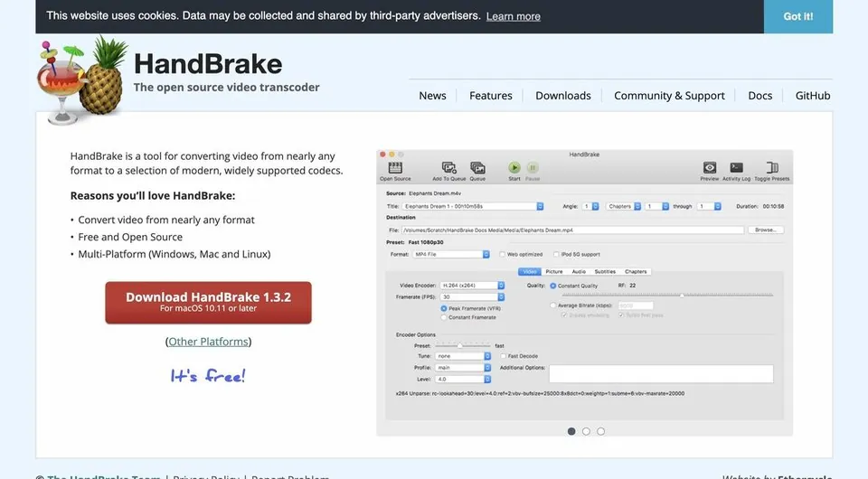This screenshot has width=868, height=479.
Task: Open the Angle dropdown
Action: pos(590,206)
